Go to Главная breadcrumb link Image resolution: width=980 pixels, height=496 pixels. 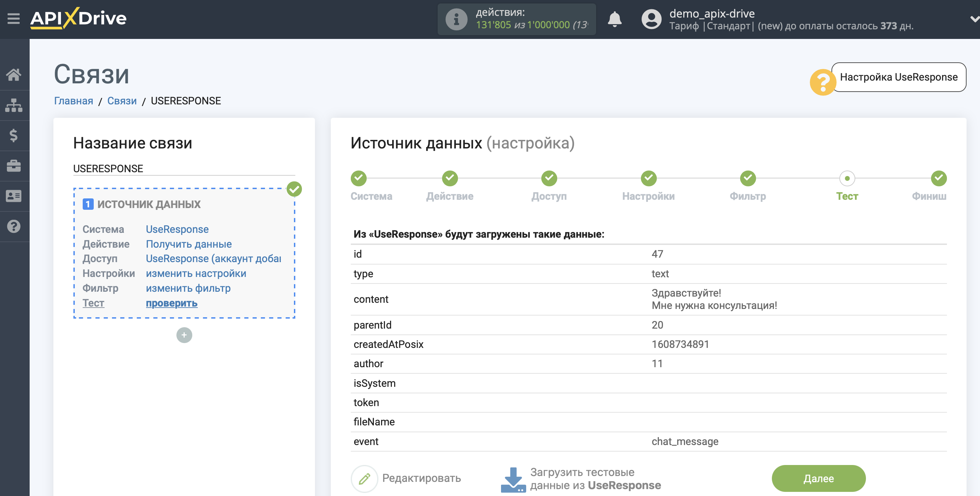pos(73,101)
